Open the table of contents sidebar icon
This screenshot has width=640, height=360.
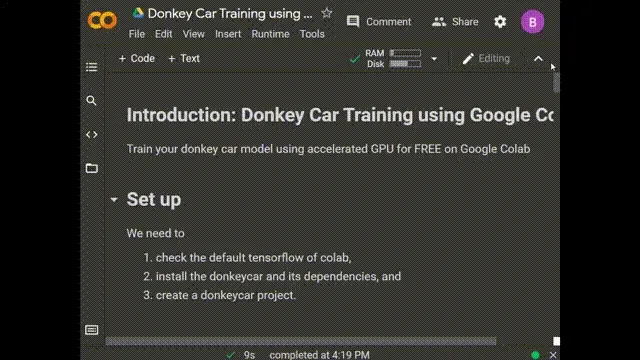[91, 67]
